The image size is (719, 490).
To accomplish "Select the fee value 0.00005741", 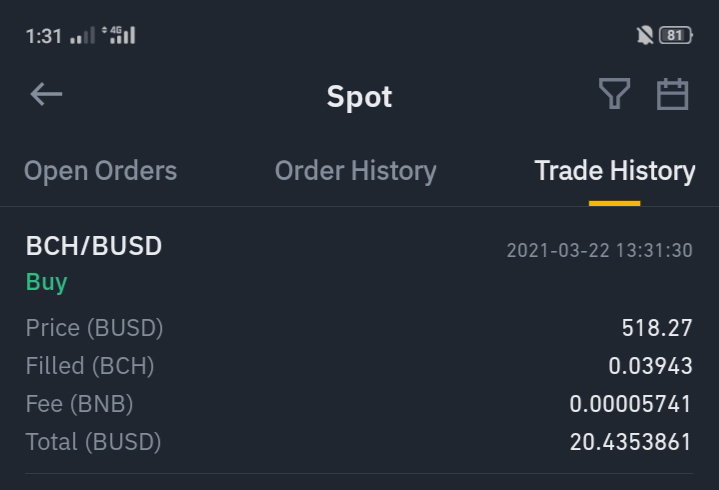I will [x=630, y=404].
